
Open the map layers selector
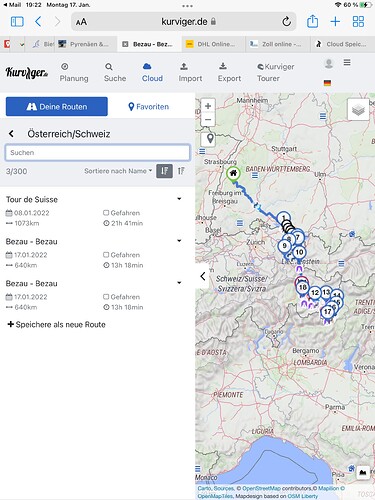[x=358, y=110]
